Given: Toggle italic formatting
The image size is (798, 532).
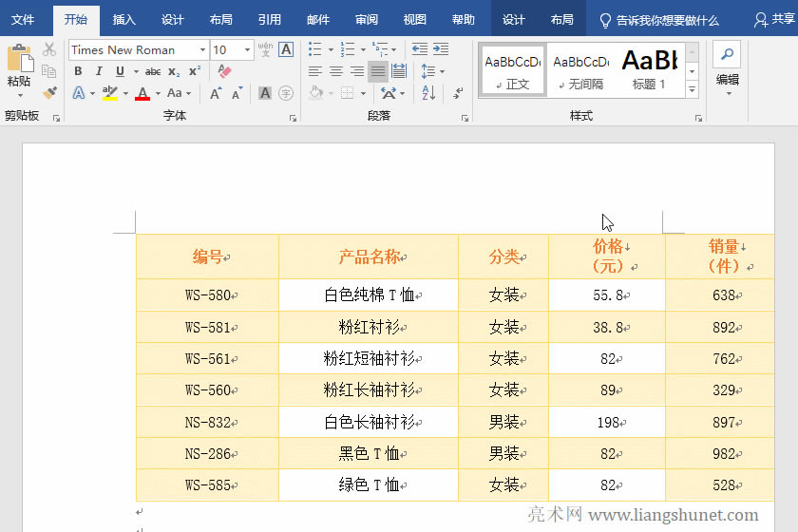Looking at the screenshot, I should pos(99,71).
